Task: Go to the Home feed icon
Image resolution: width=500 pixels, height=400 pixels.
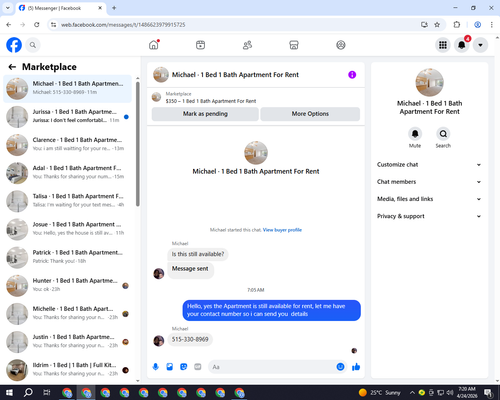Action: (x=154, y=45)
